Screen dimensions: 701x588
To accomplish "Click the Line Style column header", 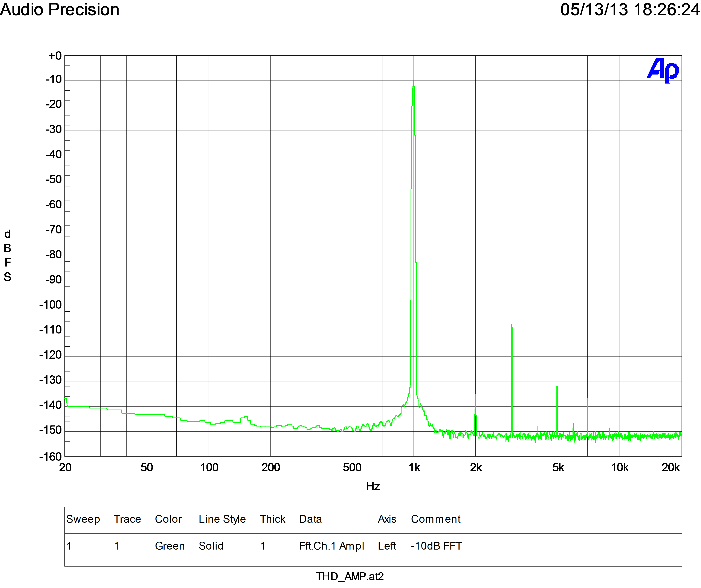I will click(222, 519).
